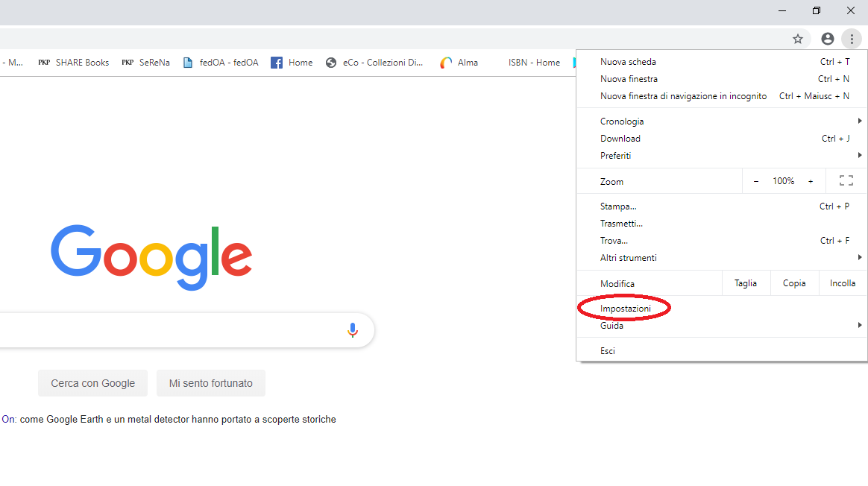Open the SHARE Books bookmark

point(74,63)
